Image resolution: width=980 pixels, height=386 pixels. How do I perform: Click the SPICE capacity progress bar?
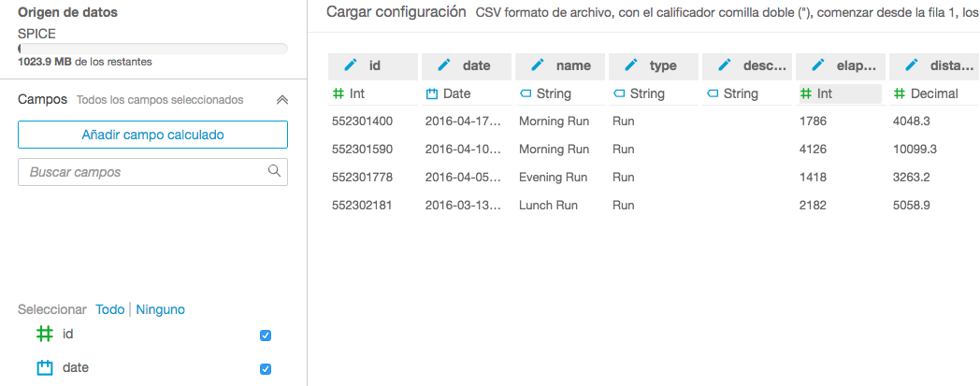click(x=152, y=48)
